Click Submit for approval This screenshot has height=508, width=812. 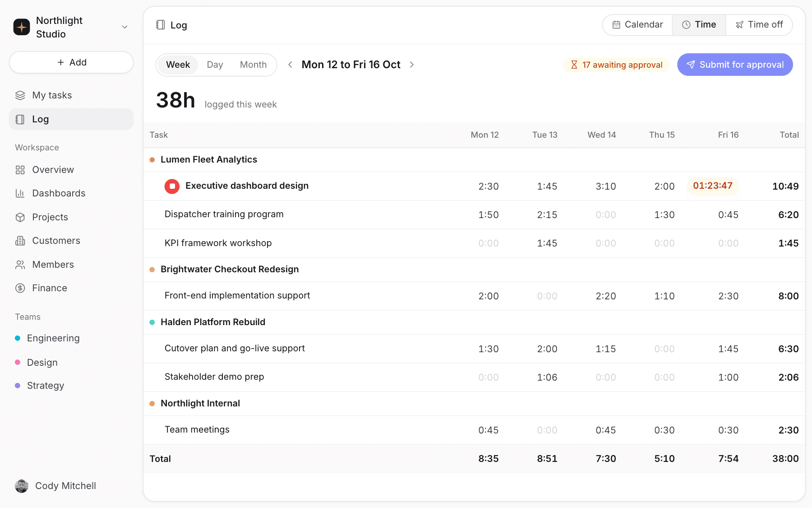pos(735,65)
